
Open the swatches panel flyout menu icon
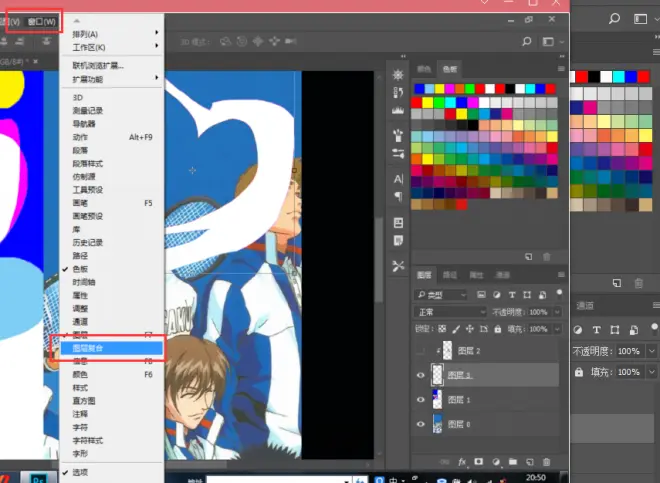[561, 69]
